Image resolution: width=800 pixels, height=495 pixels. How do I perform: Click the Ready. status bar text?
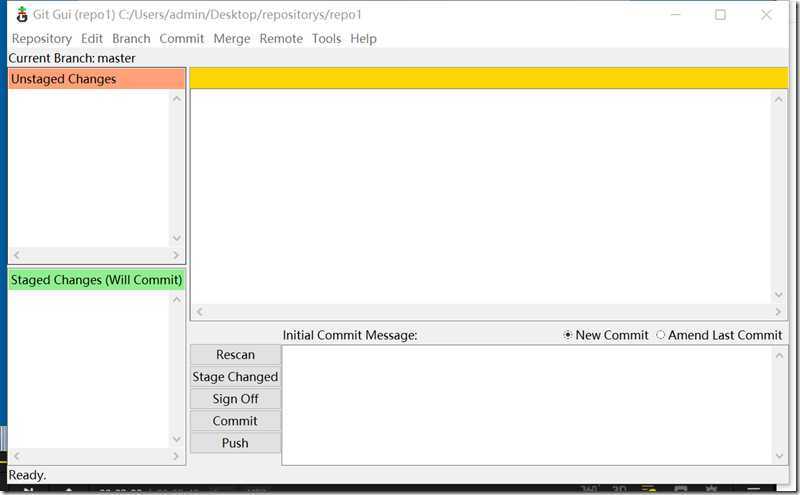[x=27, y=475]
